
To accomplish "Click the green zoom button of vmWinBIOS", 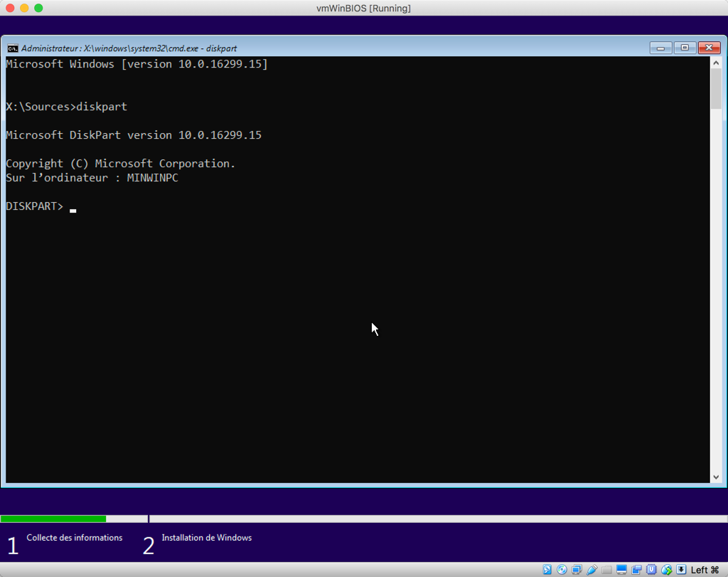I will 38,8.
